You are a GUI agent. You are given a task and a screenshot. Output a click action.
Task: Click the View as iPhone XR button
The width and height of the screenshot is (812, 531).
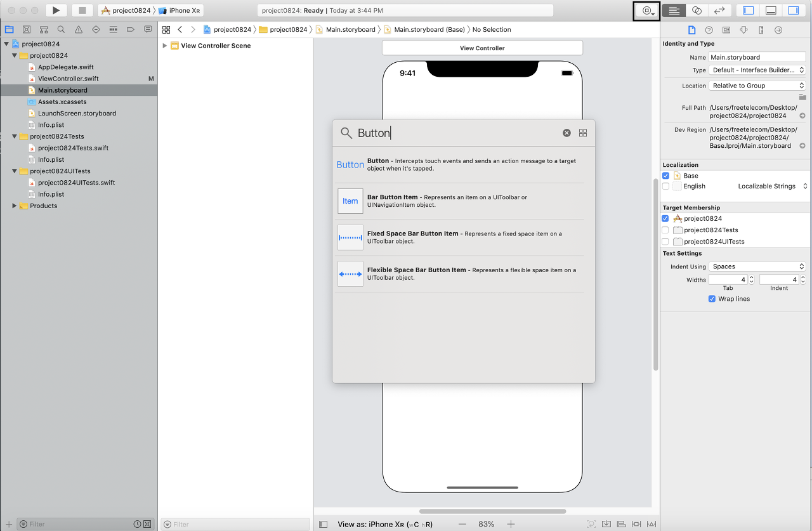coord(386,525)
